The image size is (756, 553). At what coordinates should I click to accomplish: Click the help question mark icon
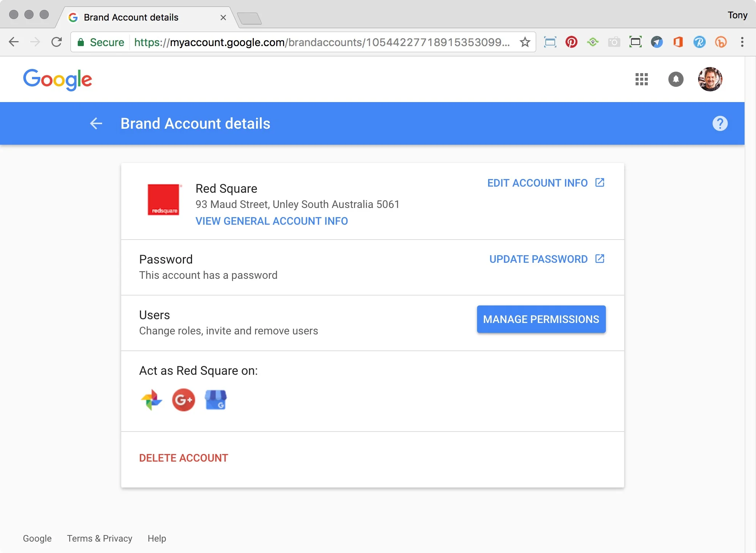click(720, 123)
